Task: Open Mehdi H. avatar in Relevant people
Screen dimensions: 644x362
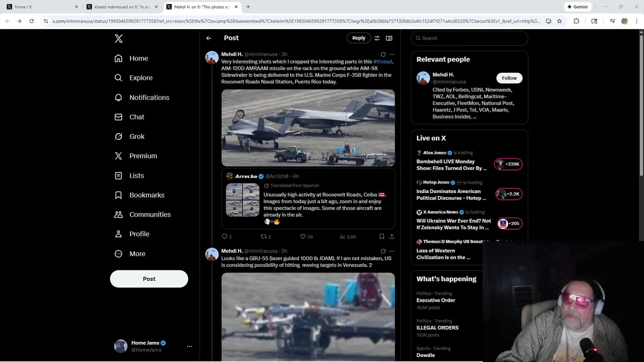Action: click(x=423, y=78)
